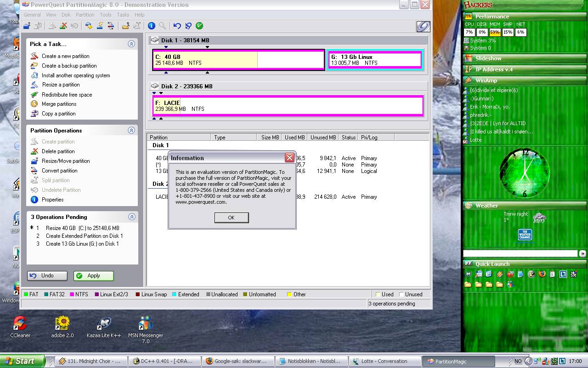
Task: Click the PowerQuest logo icon at toolbar right
Action: click(x=423, y=27)
